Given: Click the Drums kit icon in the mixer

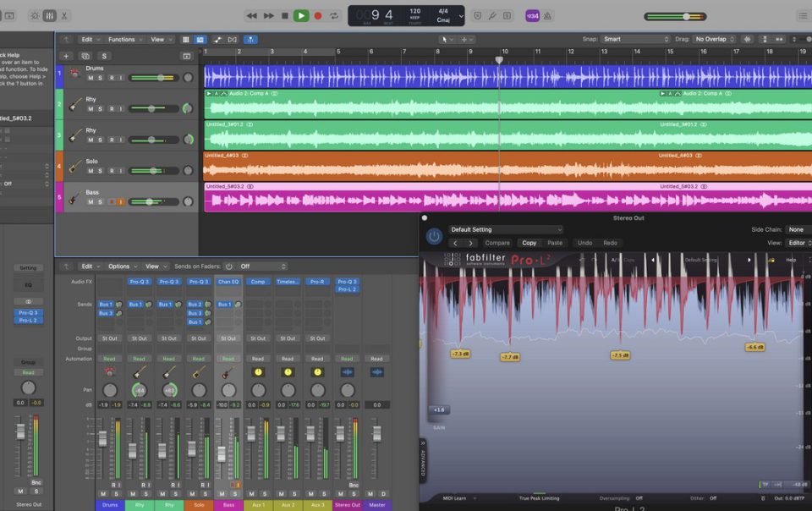Looking at the screenshot, I should (109, 371).
